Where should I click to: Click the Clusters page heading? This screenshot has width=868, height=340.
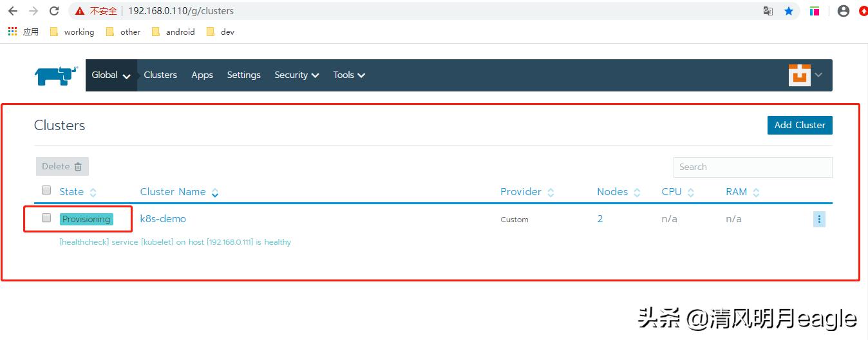[x=60, y=125]
